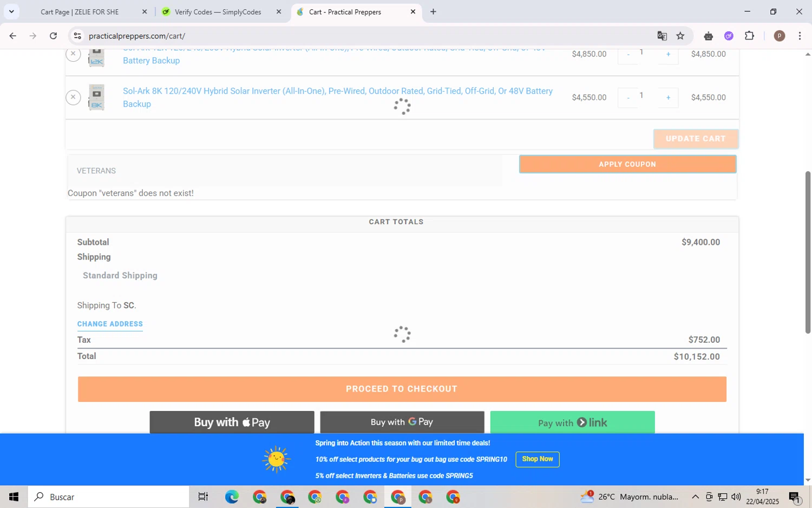Viewport: 812px width, 508px height.
Task: Increase Sol-Ark 8K quantity
Action: click(668, 97)
